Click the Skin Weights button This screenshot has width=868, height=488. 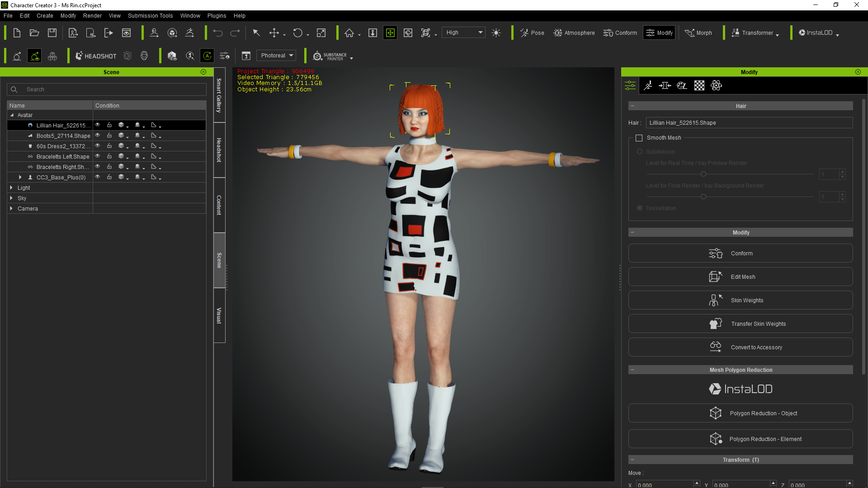[741, 300]
